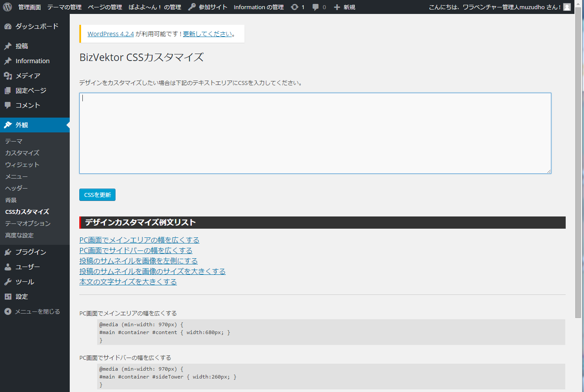Open the comments bubble icon in admin bar
This screenshot has height=392, width=584.
tap(316, 7)
